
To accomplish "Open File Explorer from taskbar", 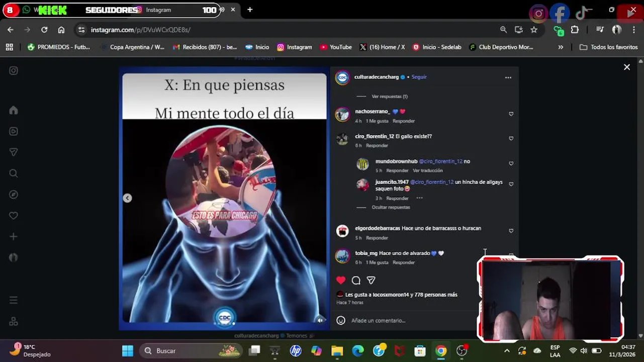I will pyautogui.click(x=337, y=350).
